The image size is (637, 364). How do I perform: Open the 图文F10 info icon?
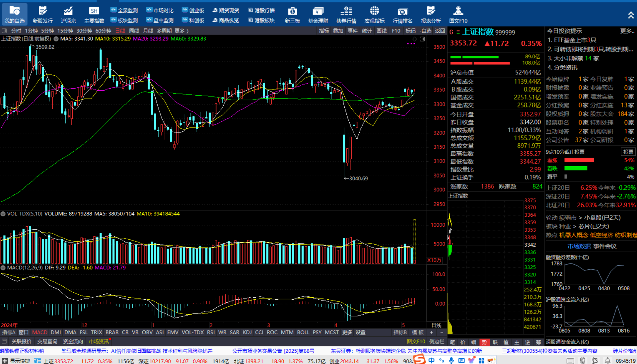point(458,15)
